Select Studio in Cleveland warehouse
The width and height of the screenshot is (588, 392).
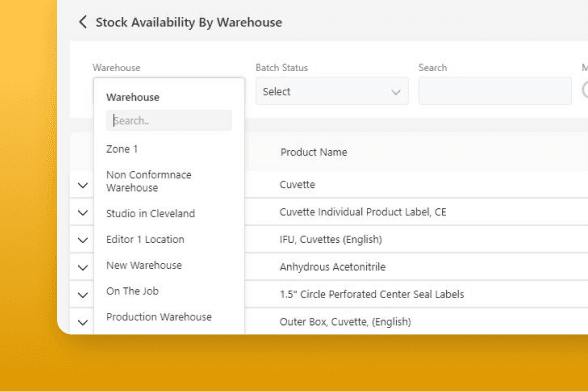150,213
